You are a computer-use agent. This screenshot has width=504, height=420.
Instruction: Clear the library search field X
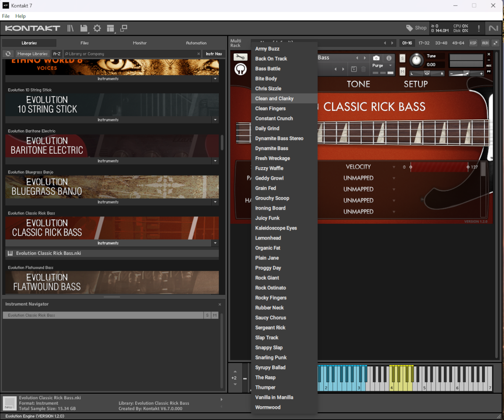pos(199,54)
